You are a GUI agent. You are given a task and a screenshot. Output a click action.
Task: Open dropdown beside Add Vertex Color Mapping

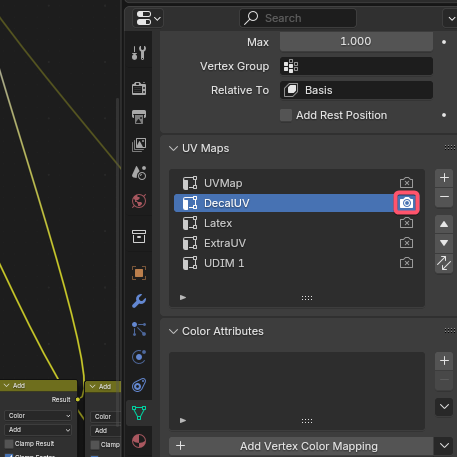tap(444, 446)
